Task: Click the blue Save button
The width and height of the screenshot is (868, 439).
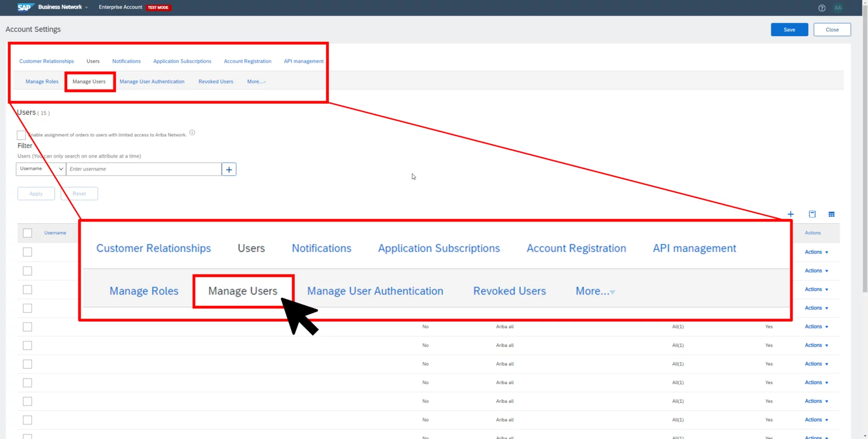Action: [789, 29]
